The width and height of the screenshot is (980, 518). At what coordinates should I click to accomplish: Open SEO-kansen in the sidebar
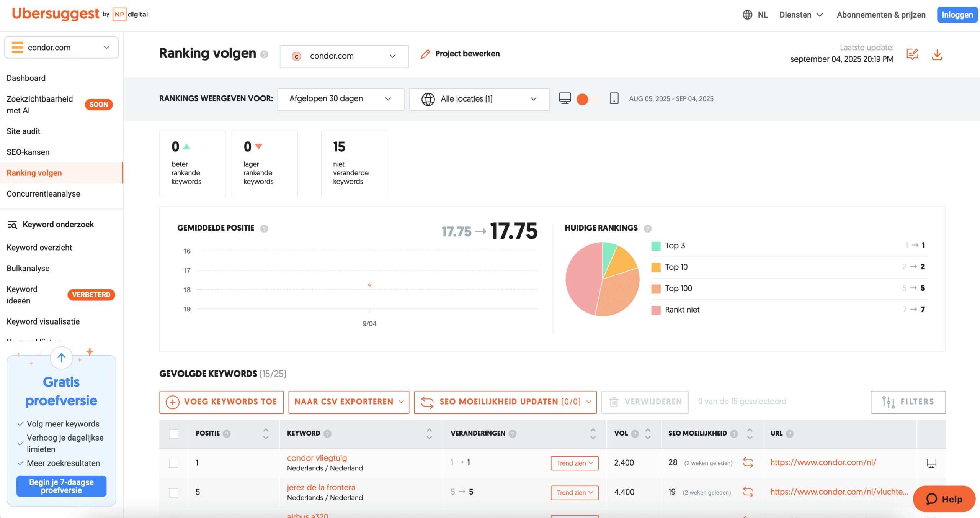28,152
